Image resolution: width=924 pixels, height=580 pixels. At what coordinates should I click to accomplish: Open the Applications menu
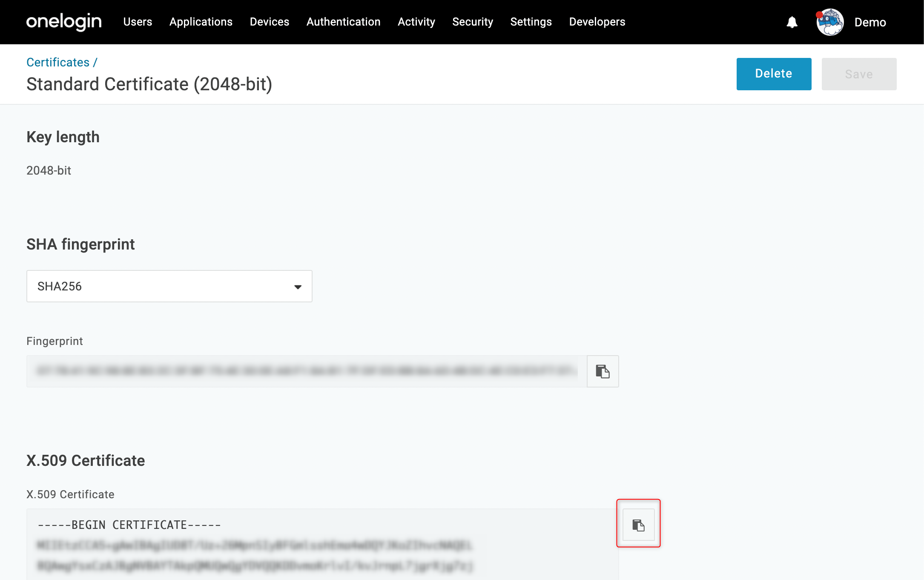pyautogui.click(x=201, y=22)
